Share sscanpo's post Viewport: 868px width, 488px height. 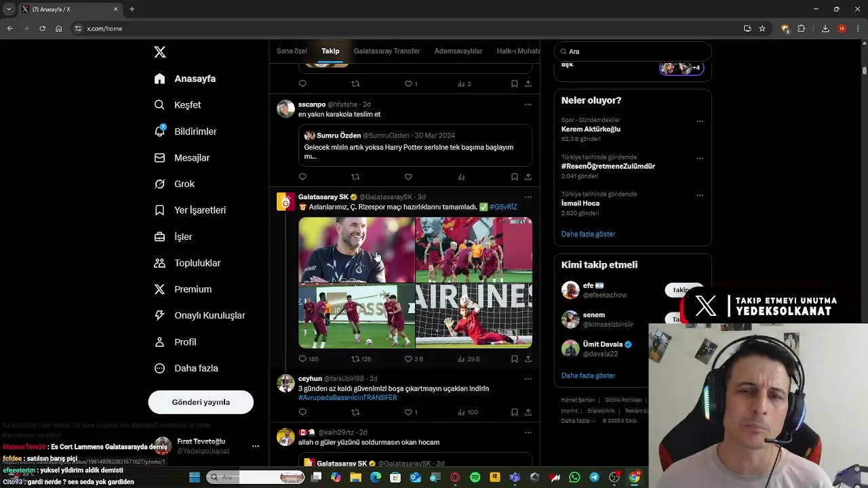(x=528, y=177)
